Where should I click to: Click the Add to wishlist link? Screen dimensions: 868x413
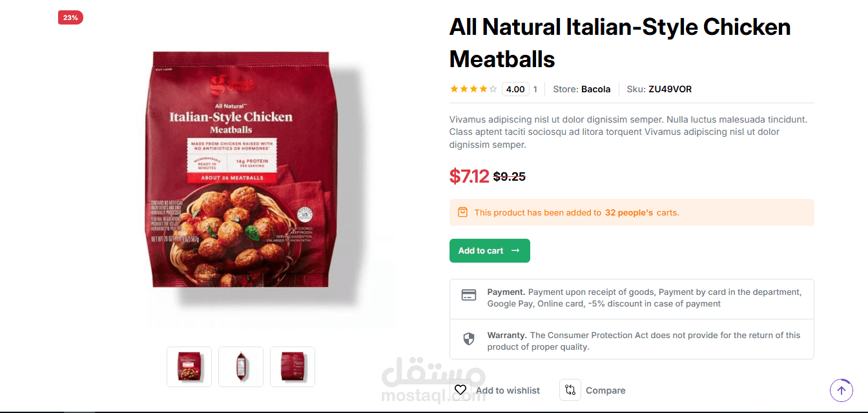tap(508, 390)
